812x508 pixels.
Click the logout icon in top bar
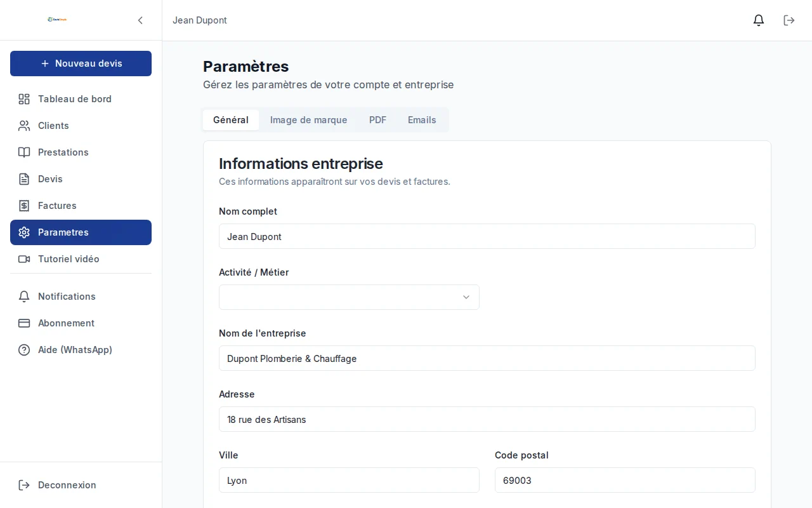click(789, 20)
